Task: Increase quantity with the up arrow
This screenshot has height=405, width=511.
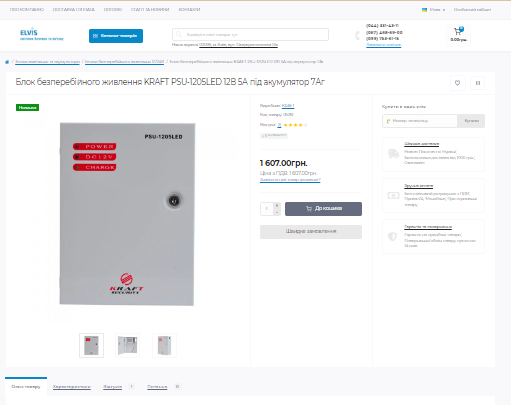Action: click(x=277, y=205)
